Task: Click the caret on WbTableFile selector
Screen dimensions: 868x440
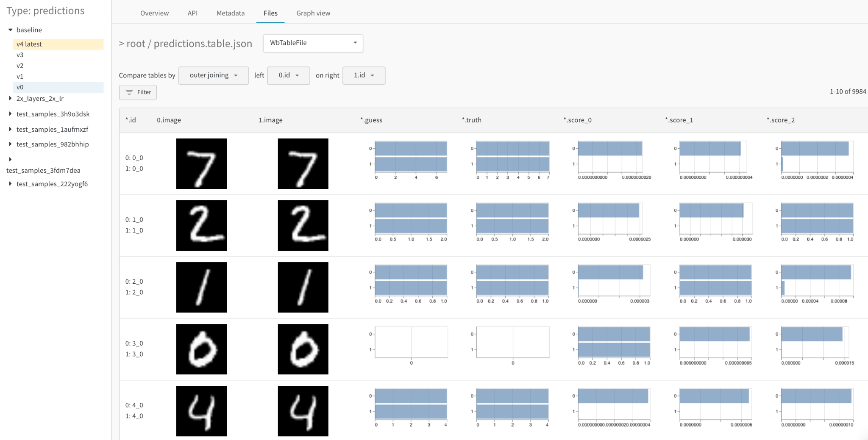Action: coord(355,43)
